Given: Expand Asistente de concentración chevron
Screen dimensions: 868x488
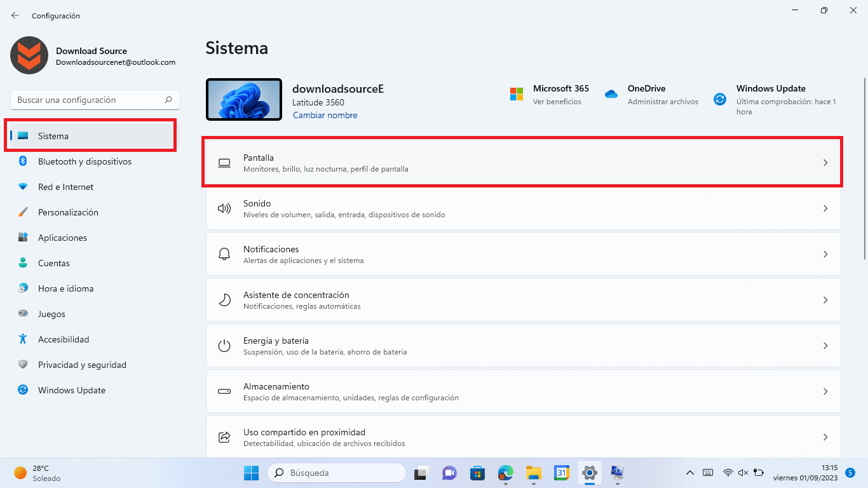Looking at the screenshot, I should click(x=825, y=300).
